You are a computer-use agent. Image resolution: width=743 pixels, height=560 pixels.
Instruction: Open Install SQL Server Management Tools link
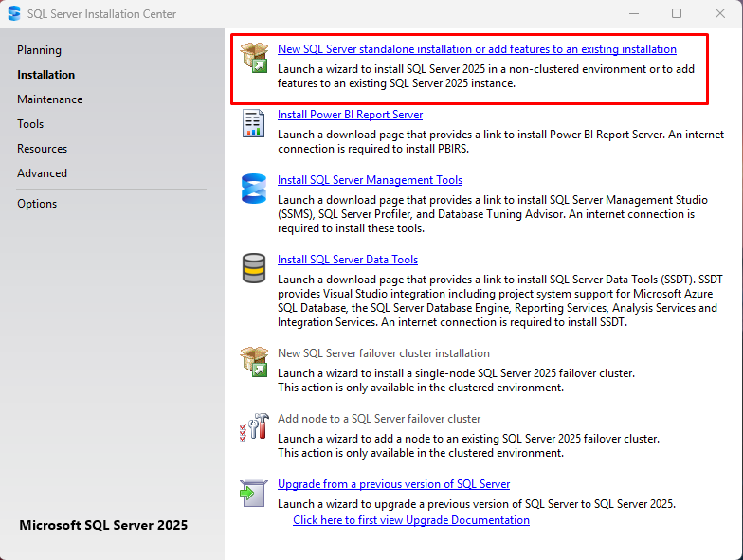pyautogui.click(x=370, y=180)
